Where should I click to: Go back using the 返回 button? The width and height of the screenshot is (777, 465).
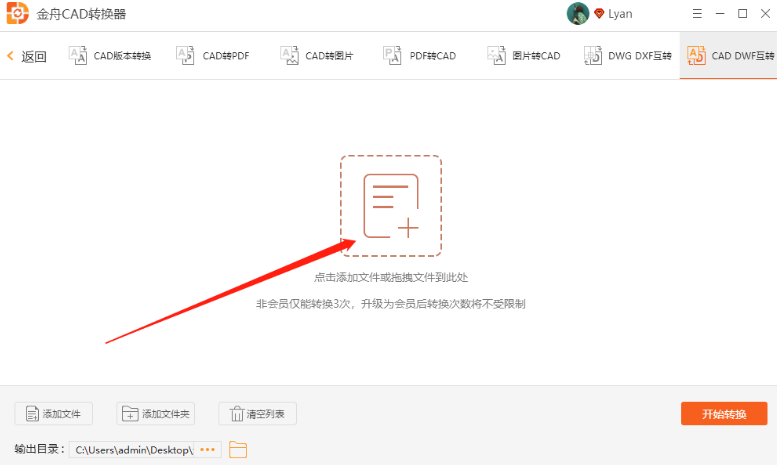(x=27, y=56)
